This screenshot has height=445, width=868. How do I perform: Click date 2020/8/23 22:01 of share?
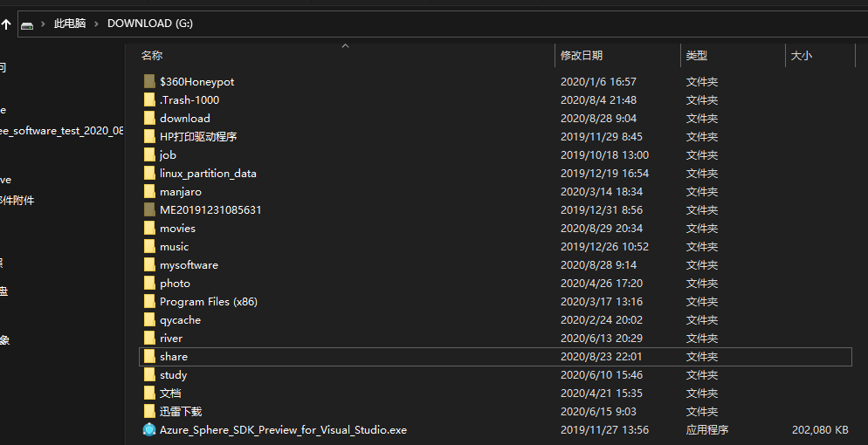pyautogui.click(x=601, y=357)
